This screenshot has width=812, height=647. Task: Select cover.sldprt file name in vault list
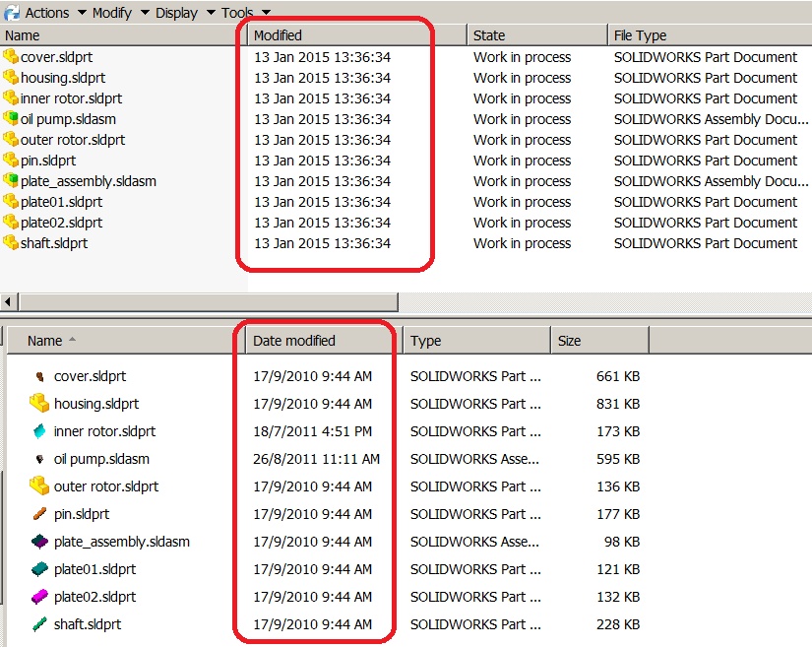click(56, 56)
